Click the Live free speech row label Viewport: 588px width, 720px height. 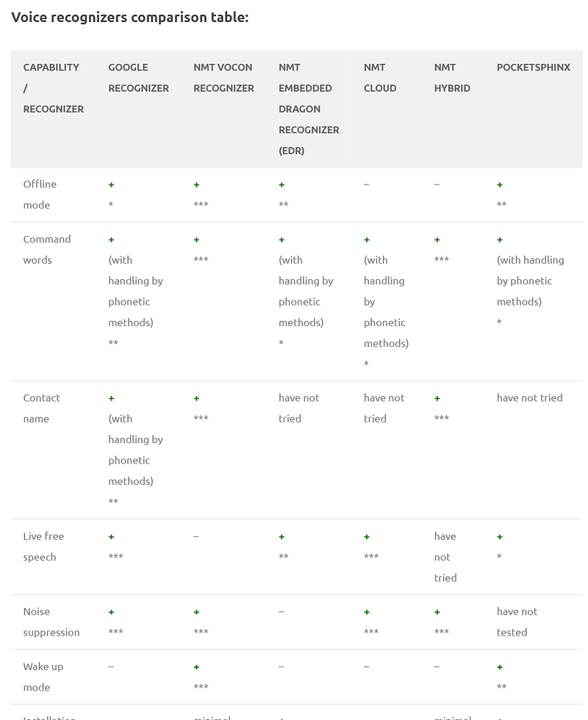point(43,547)
